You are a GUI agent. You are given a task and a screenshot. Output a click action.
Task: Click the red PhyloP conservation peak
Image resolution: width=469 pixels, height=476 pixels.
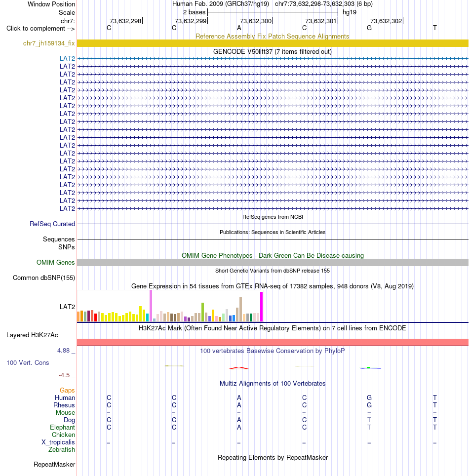(x=239, y=368)
